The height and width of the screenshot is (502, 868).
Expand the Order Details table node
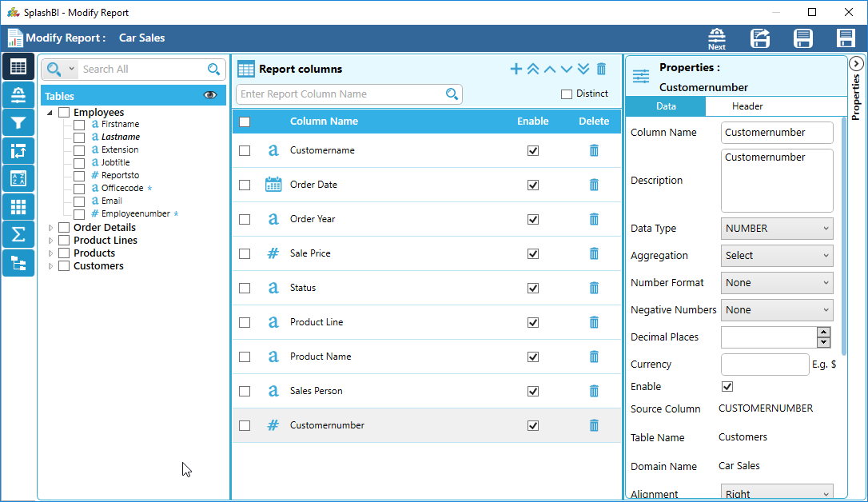[51, 228]
